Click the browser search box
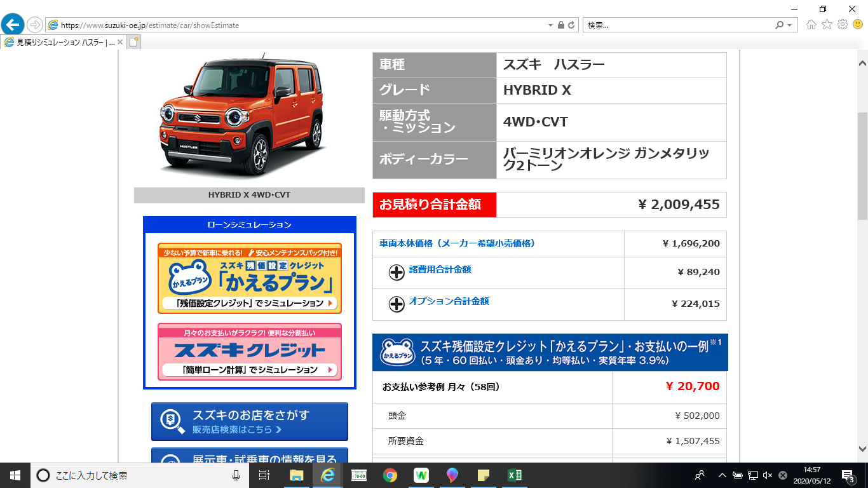 pyautogui.click(x=678, y=25)
